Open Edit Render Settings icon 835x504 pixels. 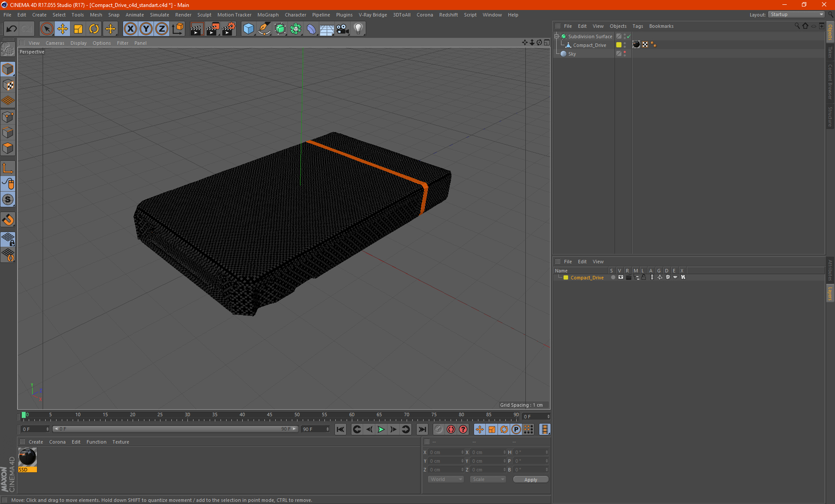pos(228,29)
